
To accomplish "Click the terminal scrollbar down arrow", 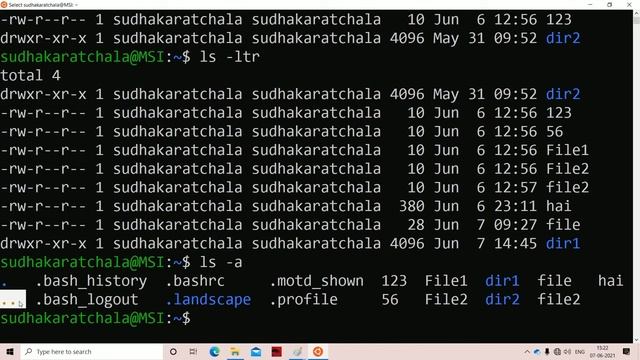I will (636, 339).
